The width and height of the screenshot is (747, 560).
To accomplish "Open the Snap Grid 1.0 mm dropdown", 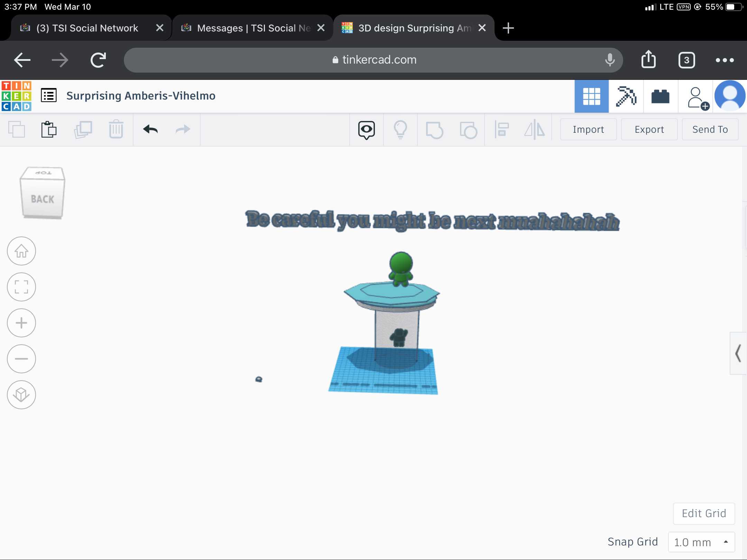I will pos(701,542).
